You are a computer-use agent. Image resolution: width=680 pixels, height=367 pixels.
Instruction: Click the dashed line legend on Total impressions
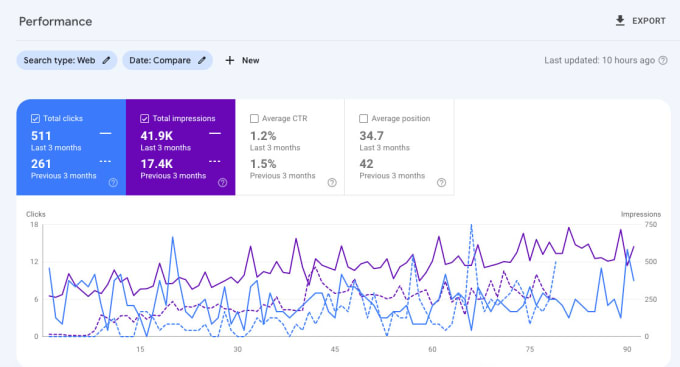215,161
